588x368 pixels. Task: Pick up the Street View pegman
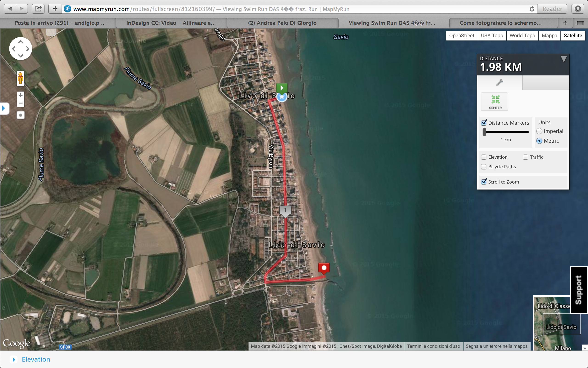pos(20,78)
